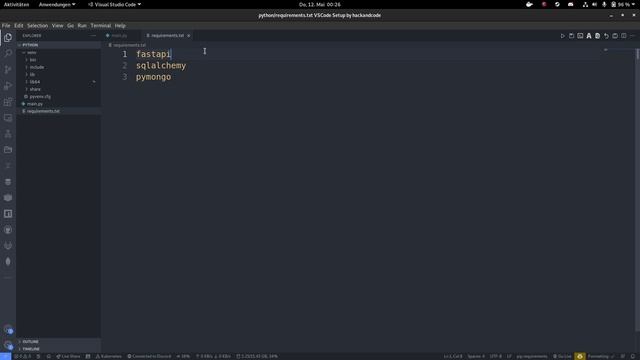Image resolution: width=640 pixels, height=360 pixels.
Task: Open the Accounts menu in activity bar
Action: 8,329
